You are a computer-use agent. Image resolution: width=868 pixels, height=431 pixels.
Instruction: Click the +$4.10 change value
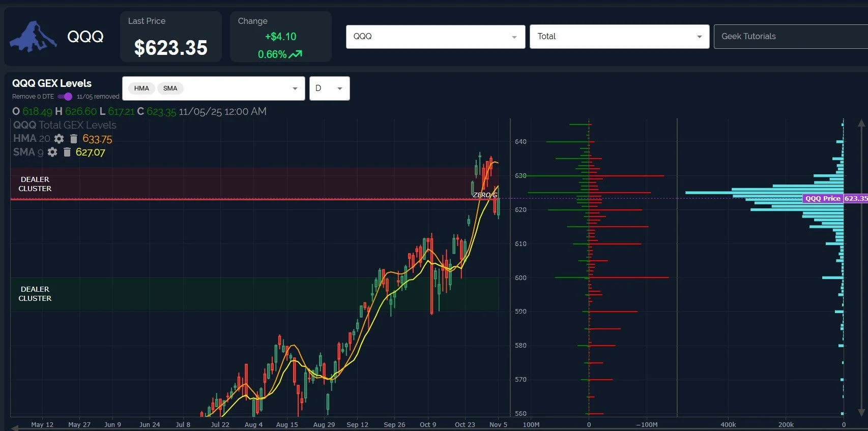[x=280, y=37]
